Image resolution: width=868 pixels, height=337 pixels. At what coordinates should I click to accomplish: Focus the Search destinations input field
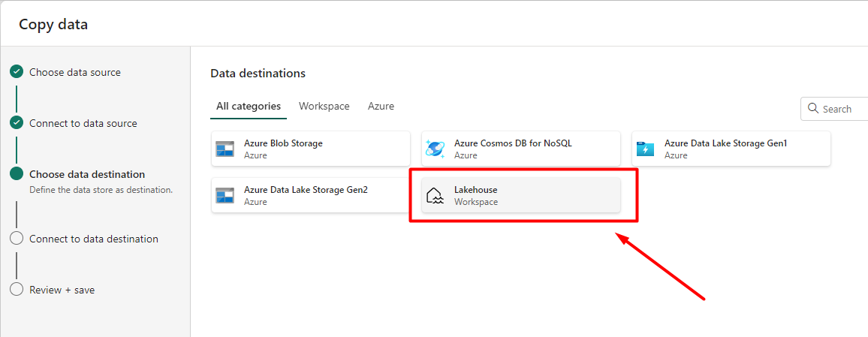(x=842, y=109)
